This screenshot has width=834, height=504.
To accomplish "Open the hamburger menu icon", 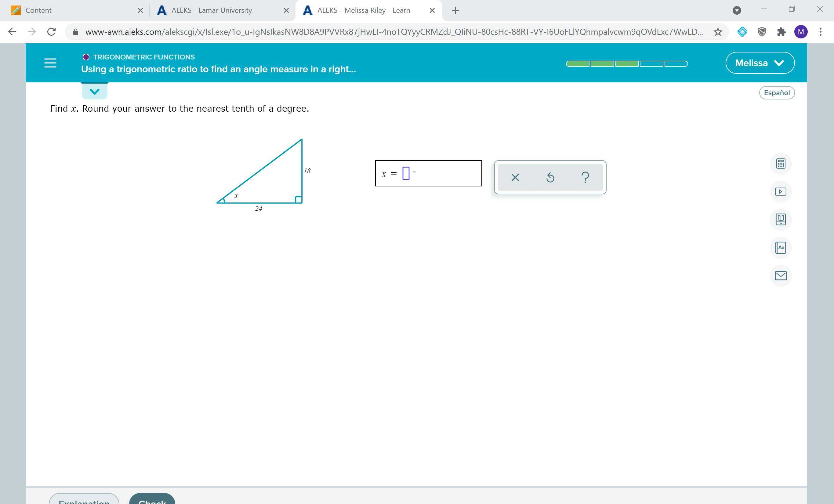I will (50, 63).
